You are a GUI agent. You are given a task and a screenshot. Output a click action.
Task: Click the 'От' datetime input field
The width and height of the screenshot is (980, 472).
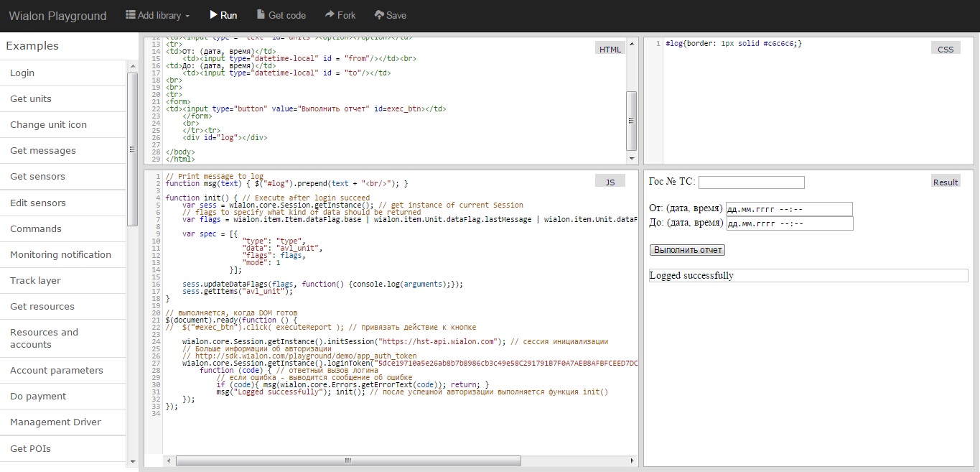pos(788,209)
